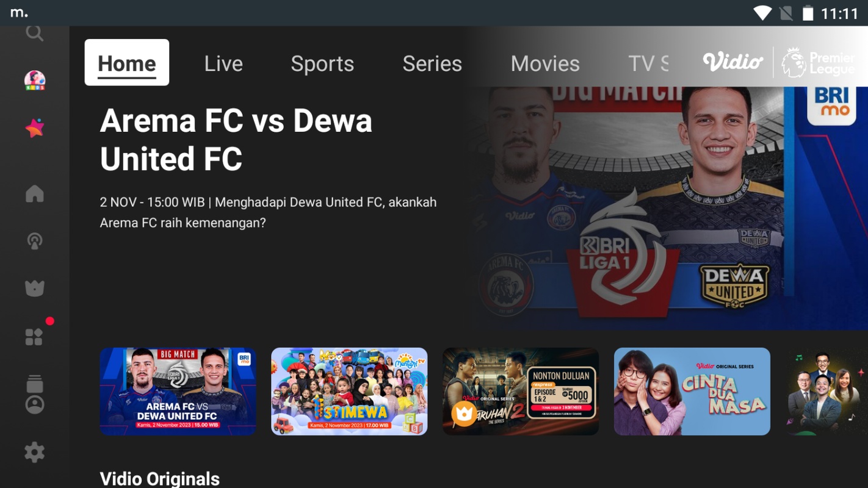Image resolution: width=868 pixels, height=488 pixels.
Task: Select the pink star icon in sidebar
Action: pos(35,127)
